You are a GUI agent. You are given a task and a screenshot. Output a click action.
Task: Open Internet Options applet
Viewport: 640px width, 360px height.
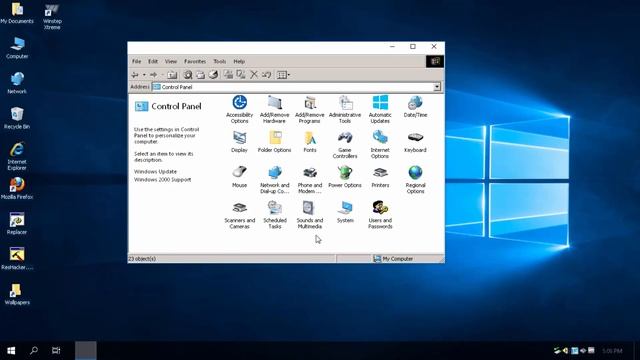380,144
